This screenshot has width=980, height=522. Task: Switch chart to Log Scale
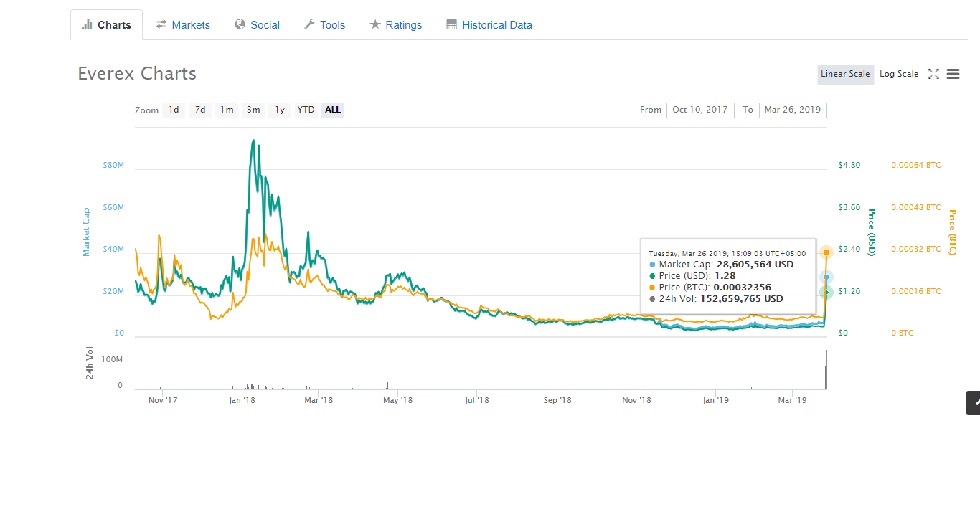click(899, 74)
